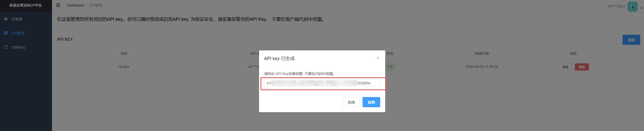This screenshot has width=644, height=131.
Task: Click the 仪表盘 dashboard icon in sidebar
Action: 6,19
